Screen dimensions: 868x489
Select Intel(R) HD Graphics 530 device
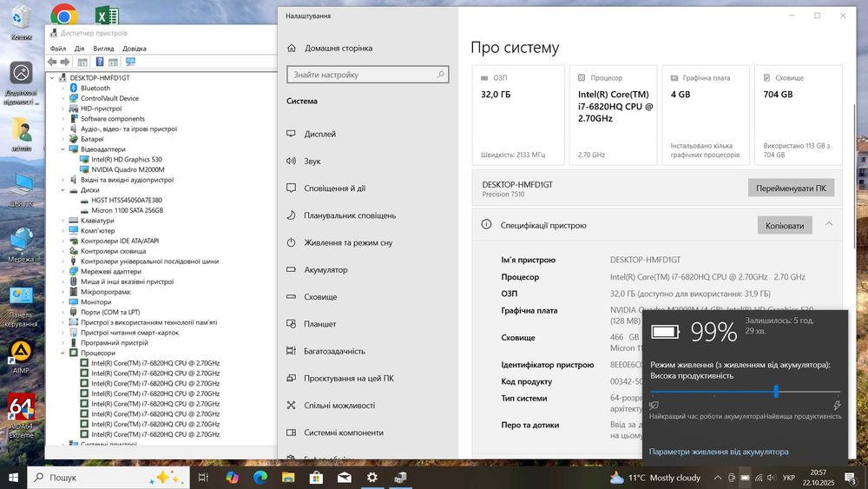(x=126, y=160)
